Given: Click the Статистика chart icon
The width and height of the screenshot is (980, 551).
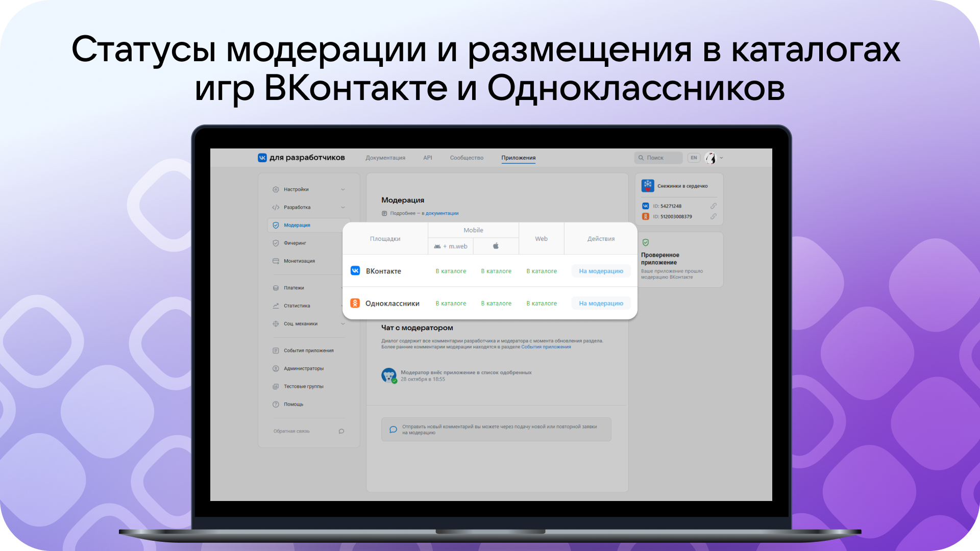Looking at the screenshot, I should (x=276, y=306).
